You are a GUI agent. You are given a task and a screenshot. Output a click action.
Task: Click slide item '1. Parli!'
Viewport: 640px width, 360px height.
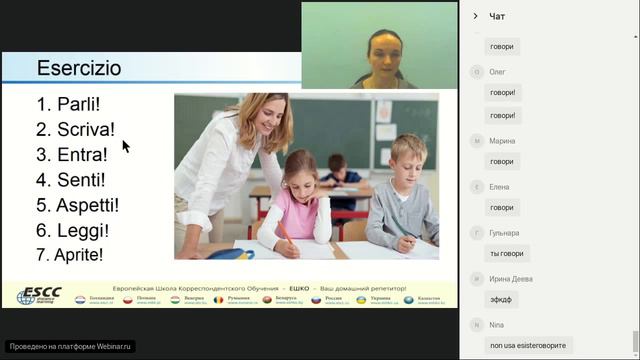click(x=68, y=104)
